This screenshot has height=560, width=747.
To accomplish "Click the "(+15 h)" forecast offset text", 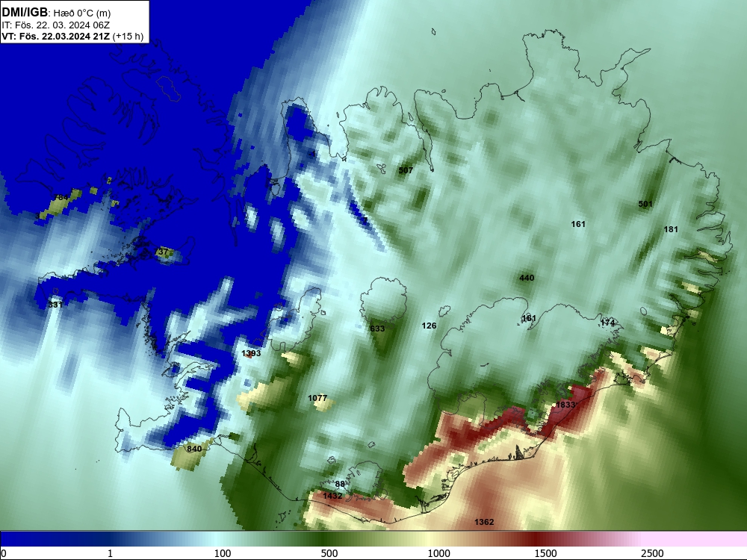I will tap(128, 36).
